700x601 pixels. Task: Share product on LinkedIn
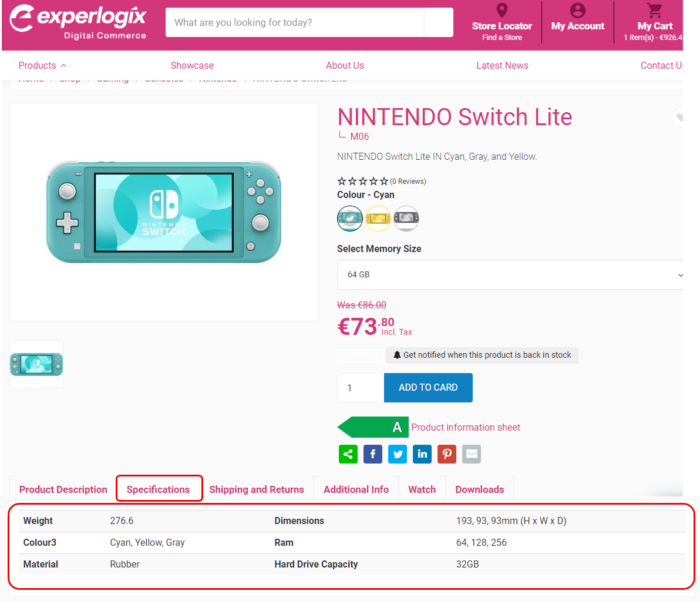(422, 454)
